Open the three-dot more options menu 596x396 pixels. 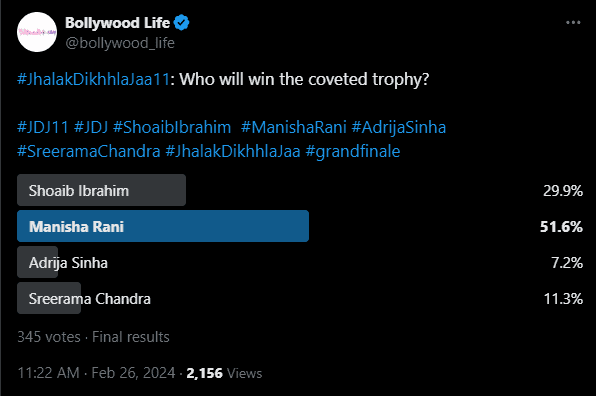[573, 23]
